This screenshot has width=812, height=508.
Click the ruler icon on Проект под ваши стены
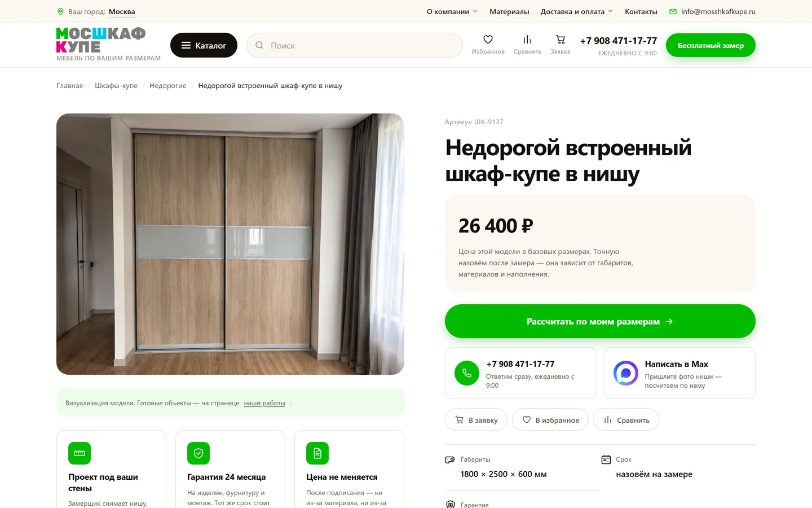click(x=80, y=453)
